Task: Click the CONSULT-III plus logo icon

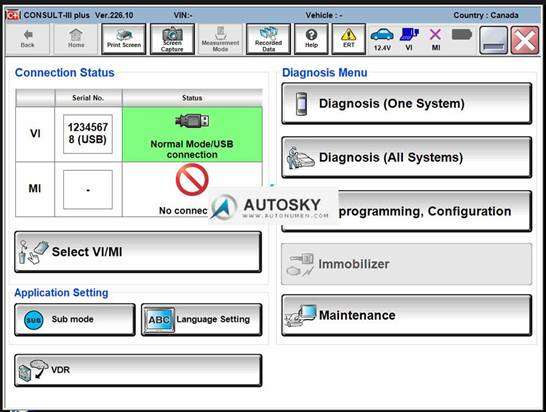Action: point(13,15)
